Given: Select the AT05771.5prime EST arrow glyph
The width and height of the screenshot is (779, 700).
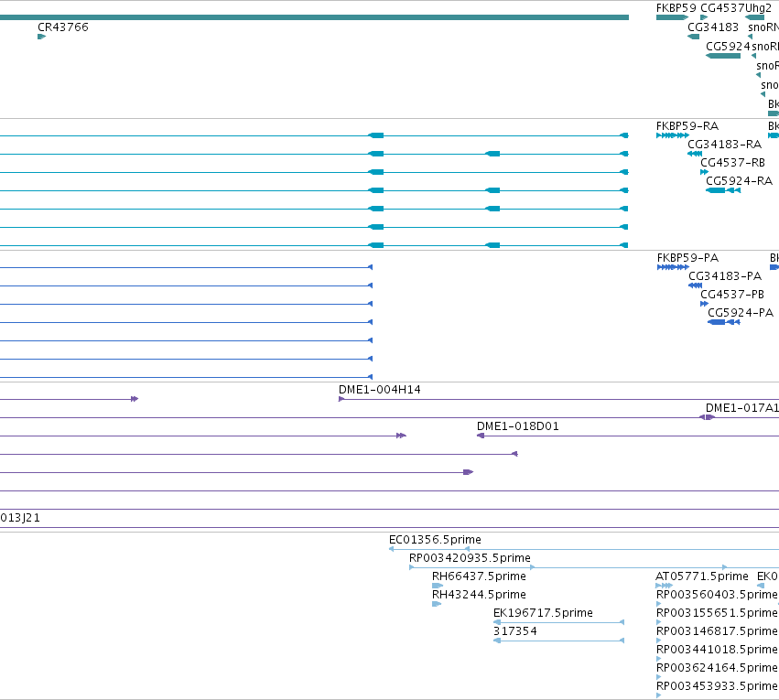Looking at the screenshot, I should tap(665, 586).
